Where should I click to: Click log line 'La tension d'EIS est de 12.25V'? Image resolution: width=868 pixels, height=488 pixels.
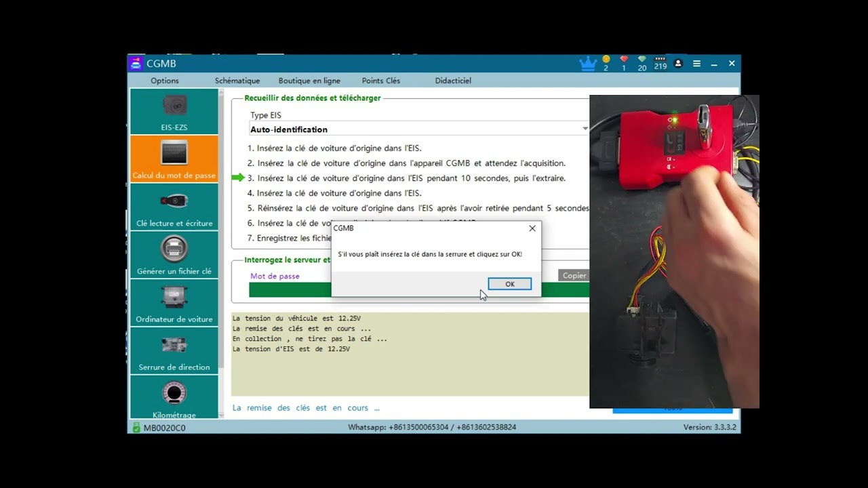[291, 349]
